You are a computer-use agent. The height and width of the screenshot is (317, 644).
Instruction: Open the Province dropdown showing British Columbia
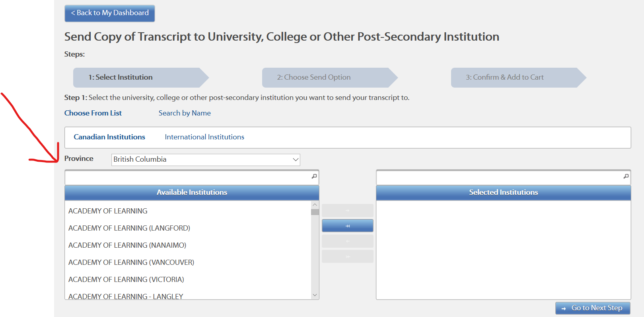[x=206, y=160]
